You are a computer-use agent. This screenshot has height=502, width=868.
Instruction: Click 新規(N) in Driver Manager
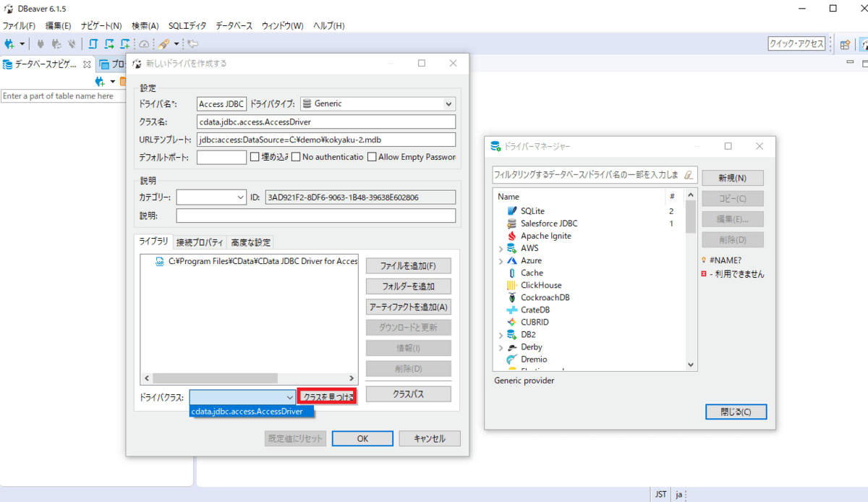(732, 178)
